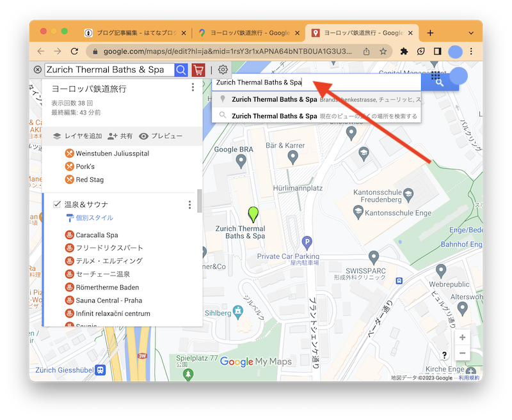Image resolution: width=512 pixels, height=420 pixels.
Task: Zoom in the map with plus button
Action: pyautogui.click(x=462, y=338)
